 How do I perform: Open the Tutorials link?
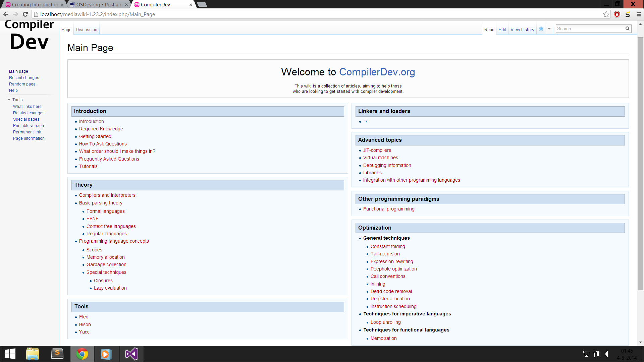tap(88, 166)
